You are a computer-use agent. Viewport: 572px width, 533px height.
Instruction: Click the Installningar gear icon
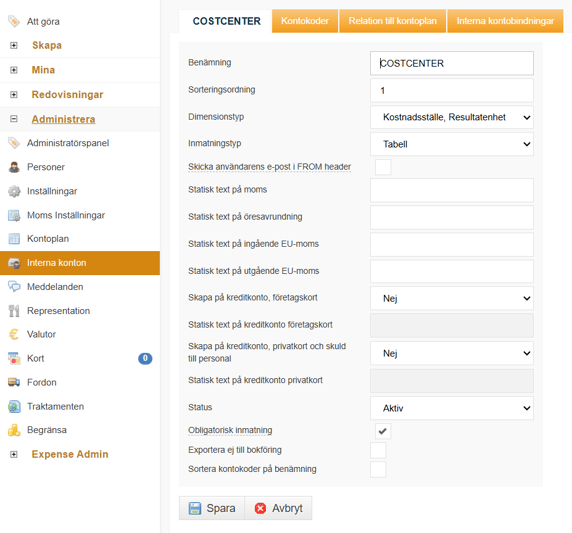[x=14, y=191]
